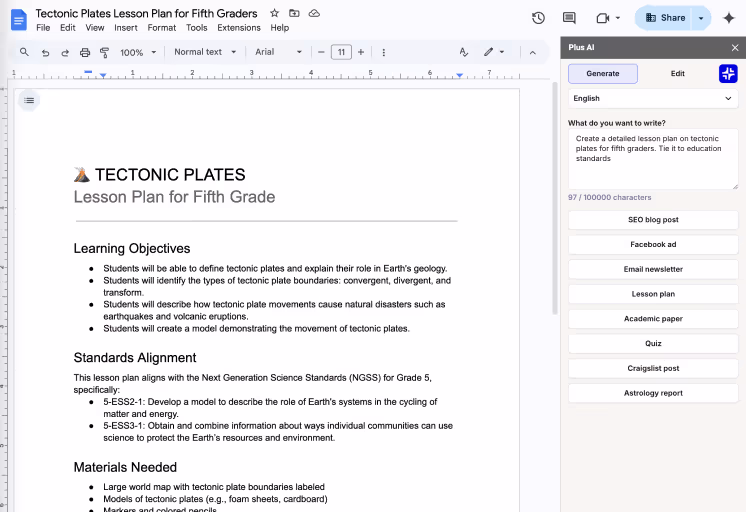Show the document outline icon
The width and height of the screenshot is (746, 512).
[29, 100]
